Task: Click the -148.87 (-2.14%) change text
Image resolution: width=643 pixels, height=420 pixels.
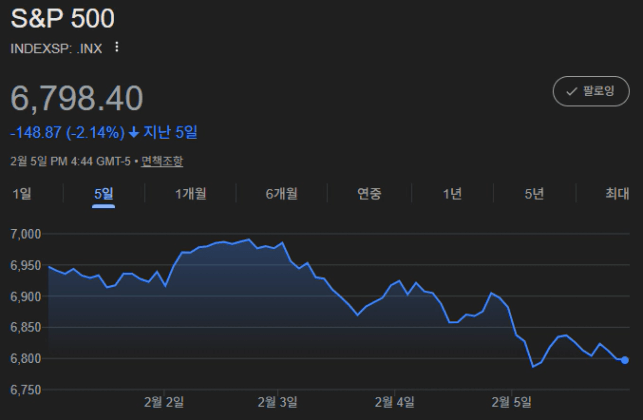Action: [x=67, y=132]
